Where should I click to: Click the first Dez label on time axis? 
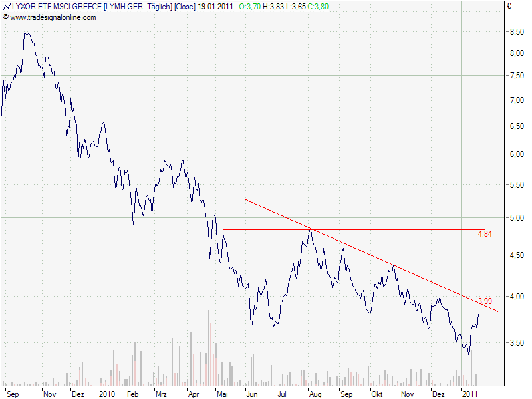point(78,394)
